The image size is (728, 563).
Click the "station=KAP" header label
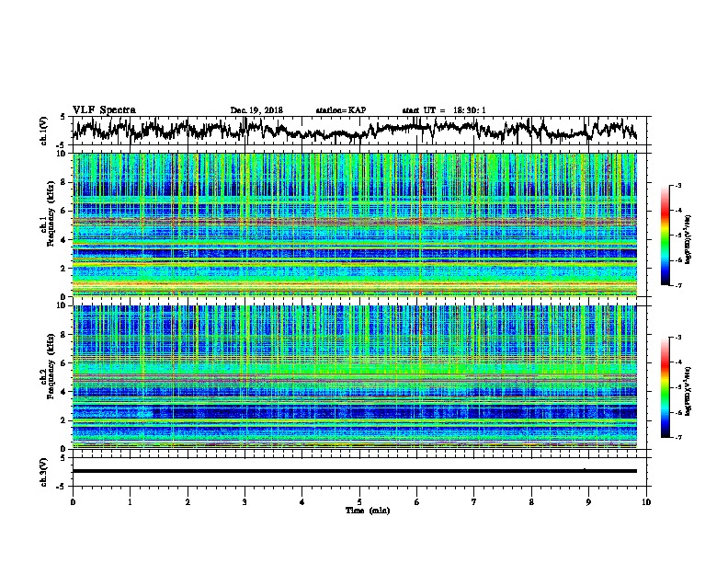[x=341, y=110]
